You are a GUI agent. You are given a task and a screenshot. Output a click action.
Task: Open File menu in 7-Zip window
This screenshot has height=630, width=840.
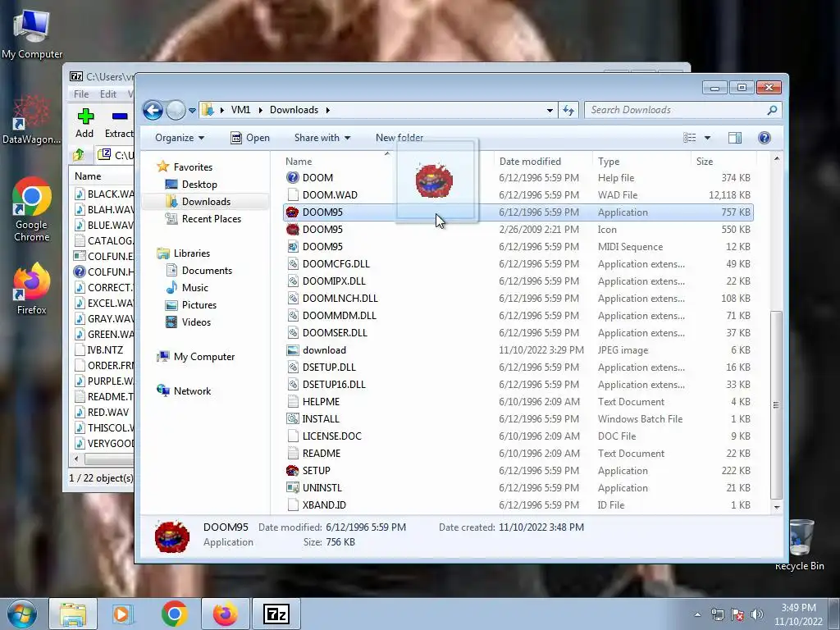[x=81, y=94]
